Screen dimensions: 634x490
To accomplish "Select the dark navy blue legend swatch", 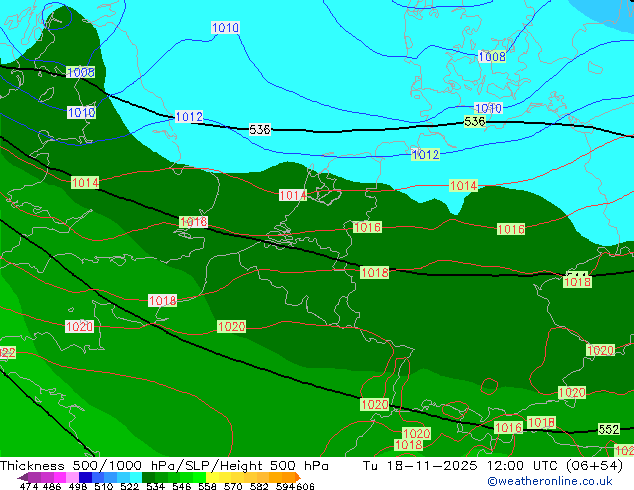I will [85, 477].
